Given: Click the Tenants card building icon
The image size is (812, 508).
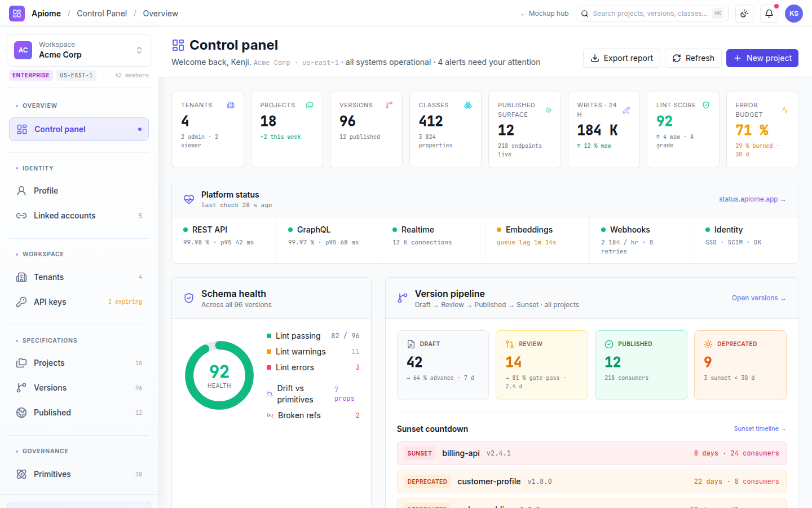Looking at the screenshot, I should tap(231, 105).
